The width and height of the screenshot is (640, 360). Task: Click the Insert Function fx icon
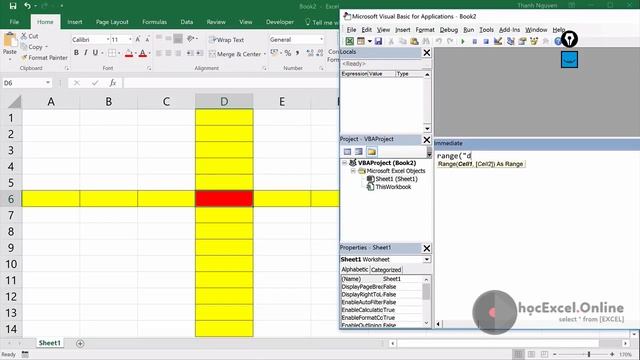[113, 83]
